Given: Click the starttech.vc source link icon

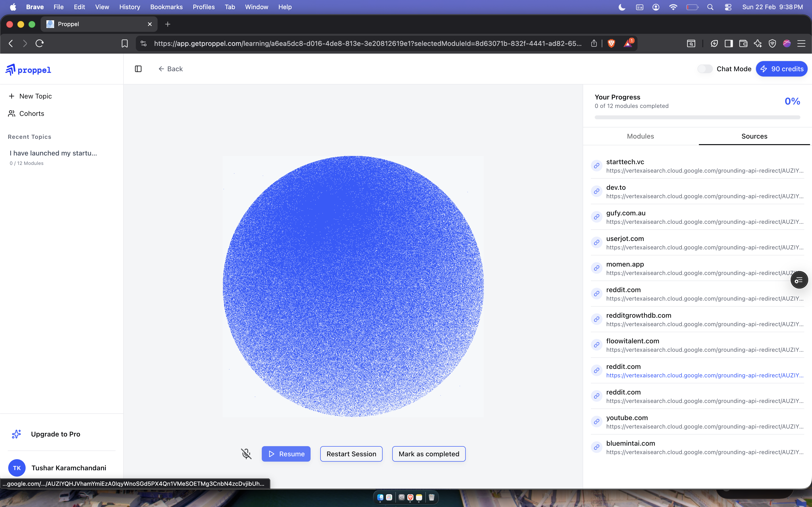Looking at the screenshot, I should 597,166.
